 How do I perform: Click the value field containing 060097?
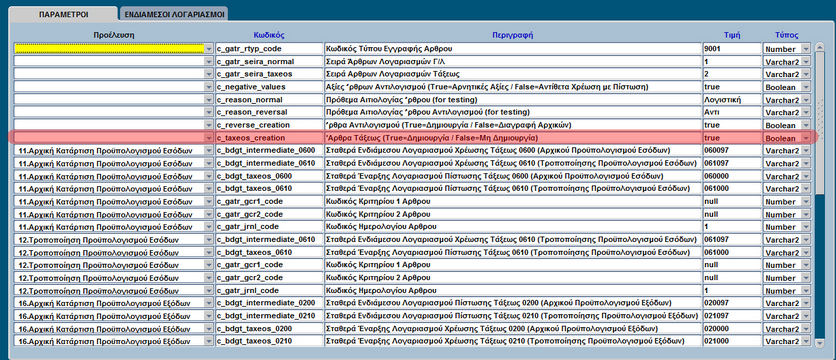732,151
